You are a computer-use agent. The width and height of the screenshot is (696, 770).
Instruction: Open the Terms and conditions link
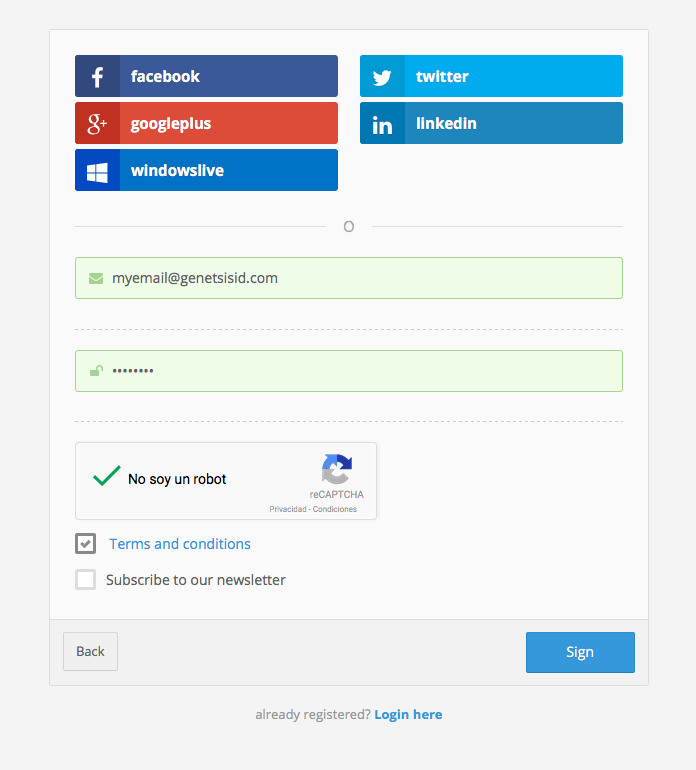coord(180,544)
